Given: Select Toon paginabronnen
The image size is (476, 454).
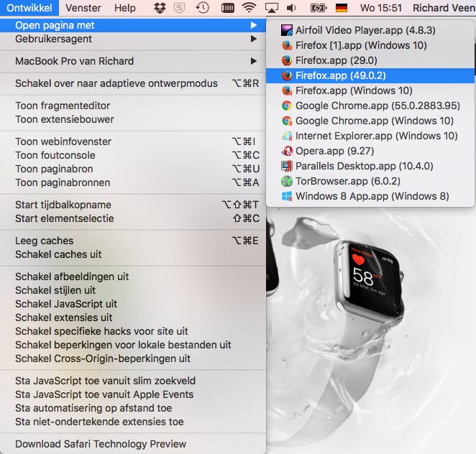Looking at the screenshot, I should 133,182.
